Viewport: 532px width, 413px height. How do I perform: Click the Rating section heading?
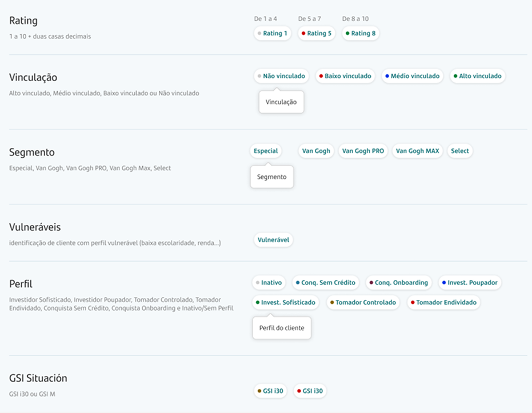click(23, 21)
